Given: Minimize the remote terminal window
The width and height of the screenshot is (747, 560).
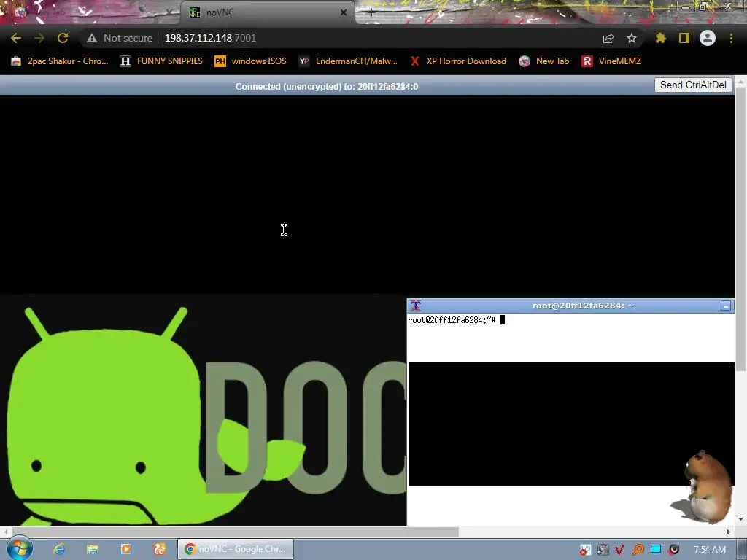Looking at the screenshot, I should 726,306.
